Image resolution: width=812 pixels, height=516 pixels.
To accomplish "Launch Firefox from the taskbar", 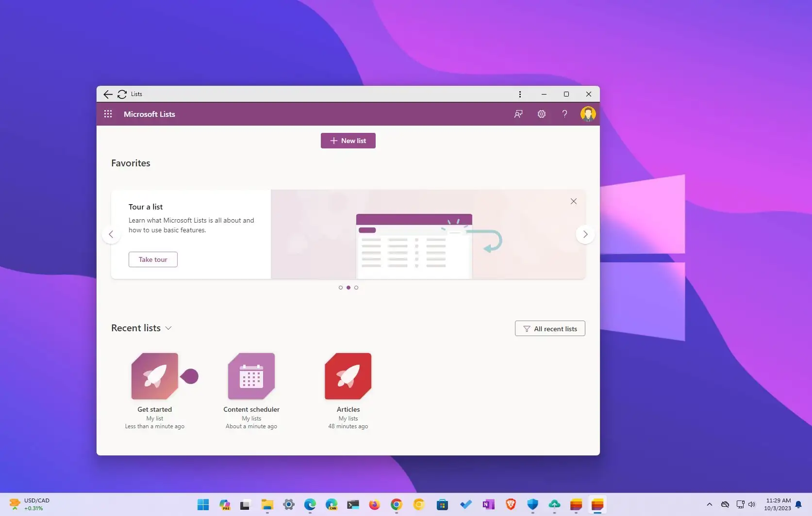I will pos(374,505).
